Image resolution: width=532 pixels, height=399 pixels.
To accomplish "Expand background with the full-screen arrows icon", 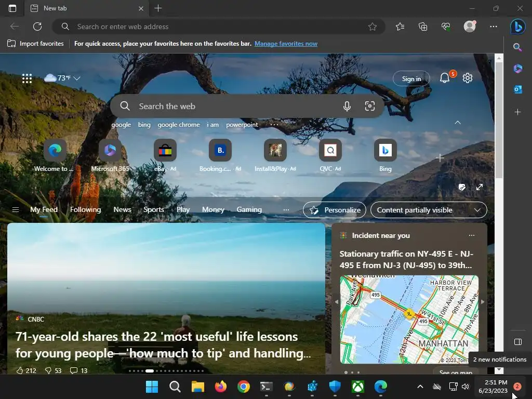I will 480,187.
